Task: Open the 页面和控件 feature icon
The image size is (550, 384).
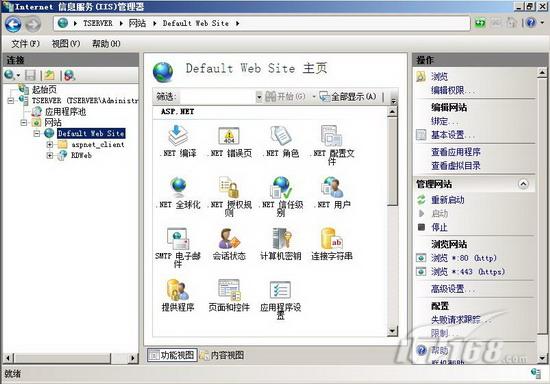Action: click(x=229, y=290)
